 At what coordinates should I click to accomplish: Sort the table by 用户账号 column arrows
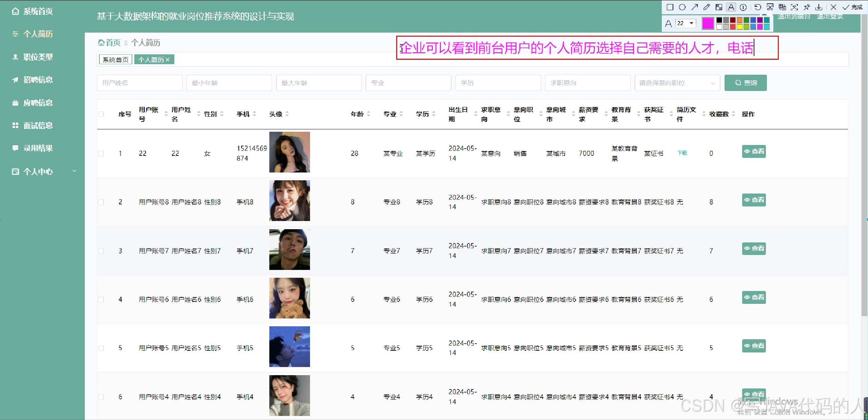pos(166,114)
